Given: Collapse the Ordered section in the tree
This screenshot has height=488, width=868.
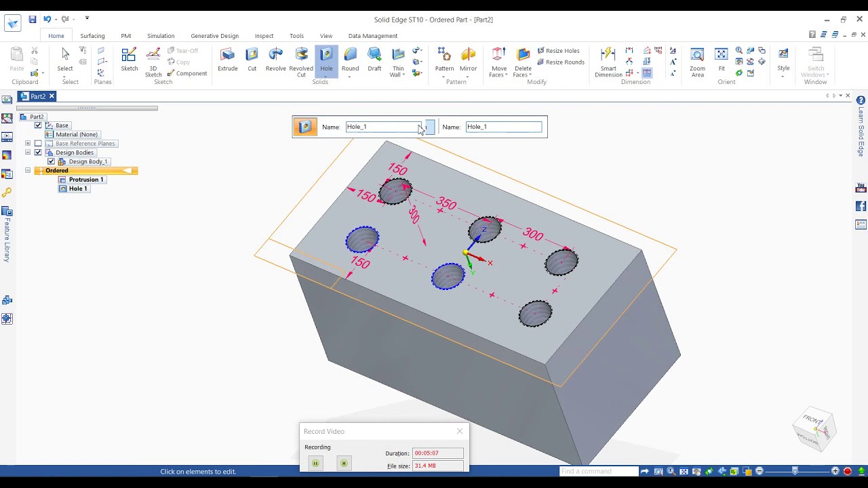Looking at the screenshot, I should [x=28, y=171].
